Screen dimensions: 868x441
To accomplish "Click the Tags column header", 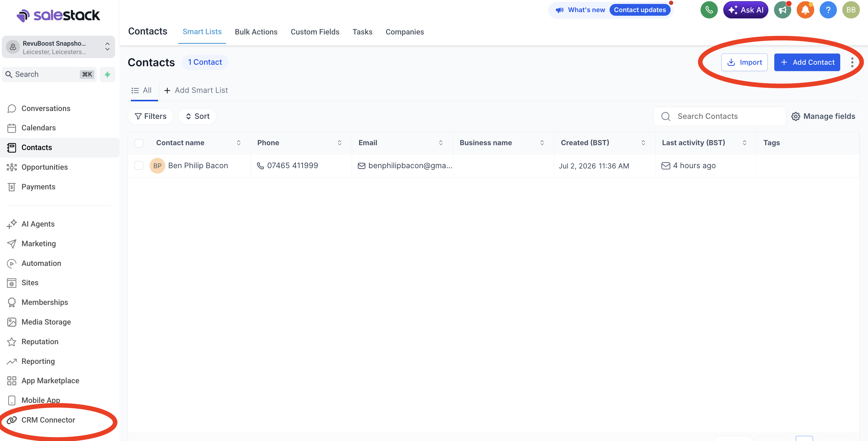I will point(772,143).
